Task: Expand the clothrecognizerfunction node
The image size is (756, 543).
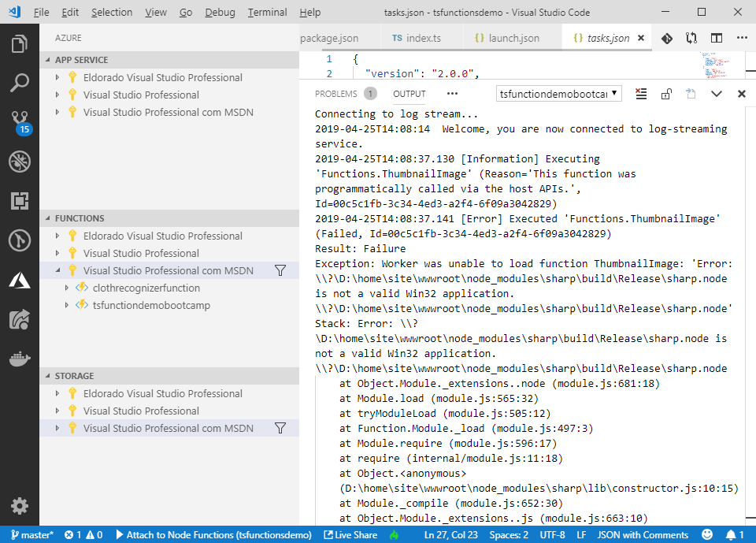Action: (66, 288)
